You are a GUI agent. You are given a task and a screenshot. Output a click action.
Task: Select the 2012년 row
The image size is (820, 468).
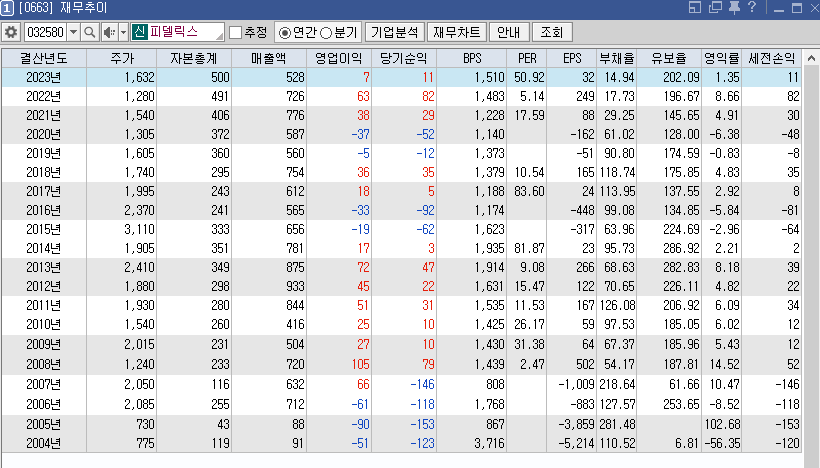pyautogui.click(x=402, y=286)
